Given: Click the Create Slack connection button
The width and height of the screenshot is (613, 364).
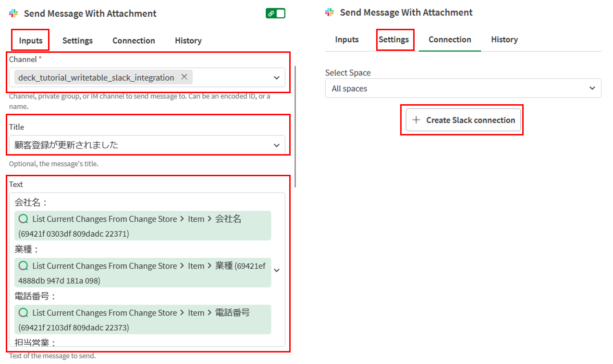Looking at the screenshot, I should (463, 120).
